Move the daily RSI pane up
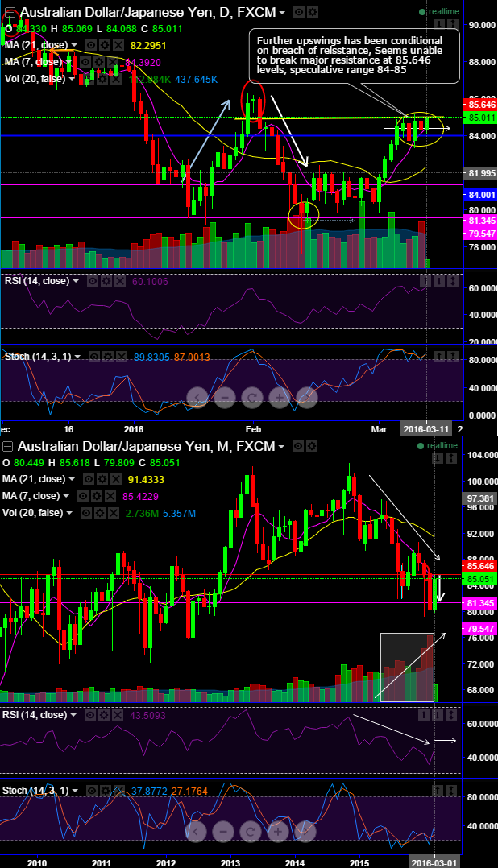This screenshot has width=498, height=868. [425, 281]
